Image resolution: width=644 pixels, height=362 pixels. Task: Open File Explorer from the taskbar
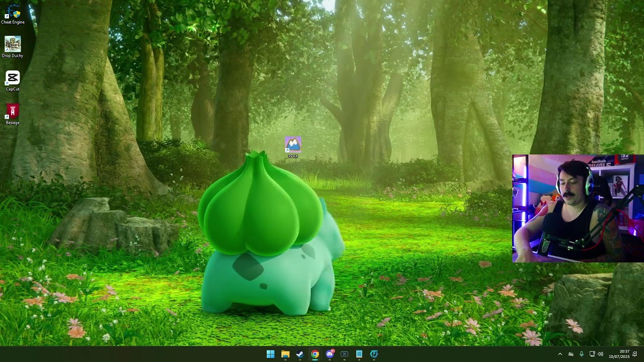(285, 354)
